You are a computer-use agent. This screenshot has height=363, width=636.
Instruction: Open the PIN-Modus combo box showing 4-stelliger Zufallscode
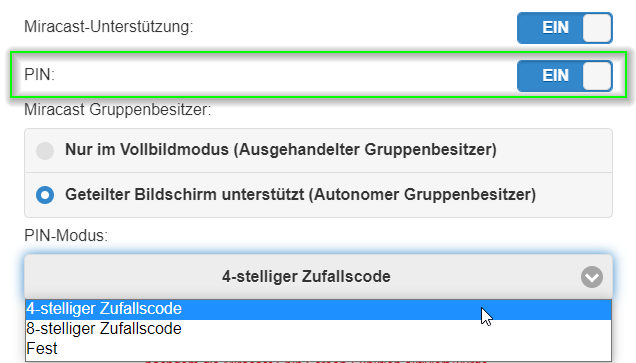coord(318,277)
